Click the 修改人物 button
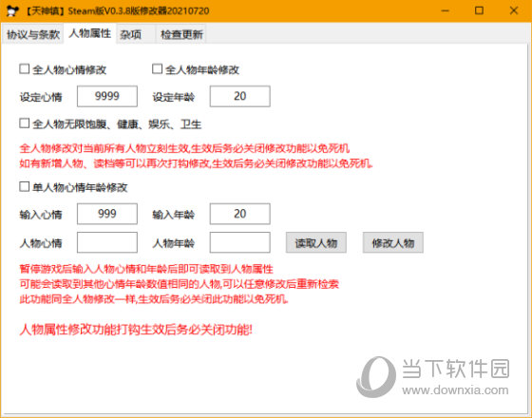Image resolution: width=532 pixels, height=418 pixels. coord(393,242)
